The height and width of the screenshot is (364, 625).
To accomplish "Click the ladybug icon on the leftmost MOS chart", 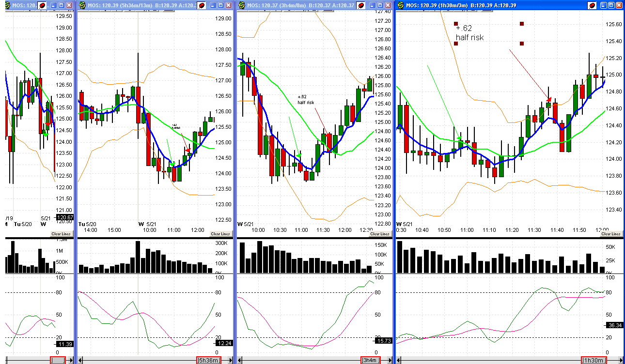I will pyautogui.click(x=42, y=5).
